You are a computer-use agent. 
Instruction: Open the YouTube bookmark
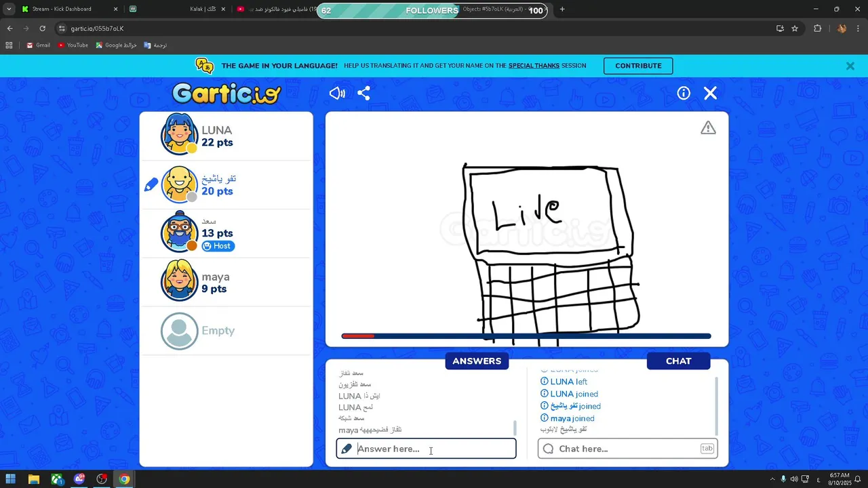click(73, 45)
